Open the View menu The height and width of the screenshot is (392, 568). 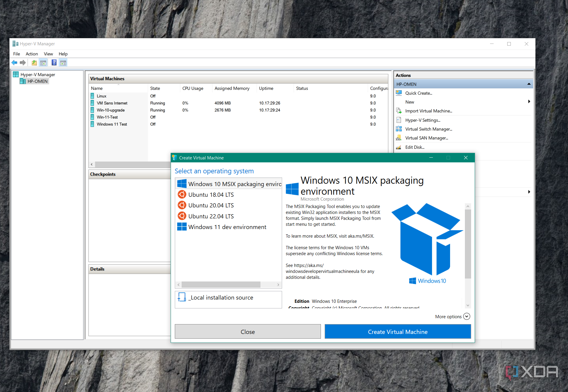[48, 54]
